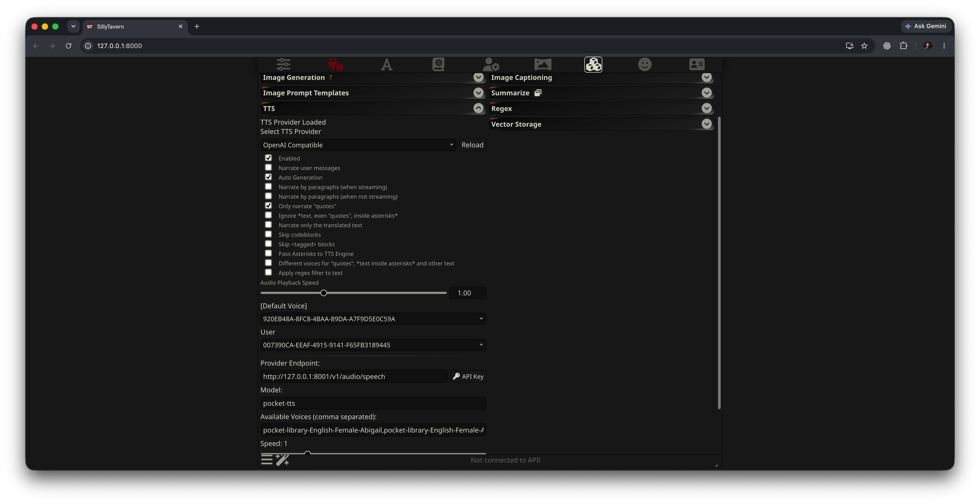Image resolution: width=980 pixels, height=504 pixels.
Task: Open AI Response Configuration sliders icon
Action: 284,64
